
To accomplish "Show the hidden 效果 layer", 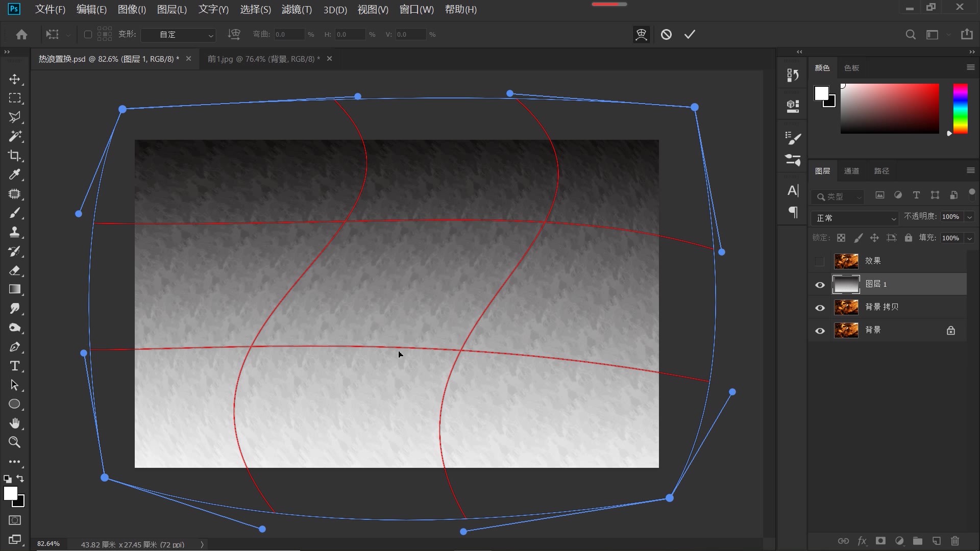I will pyautogui.click(x=820, y=262).
